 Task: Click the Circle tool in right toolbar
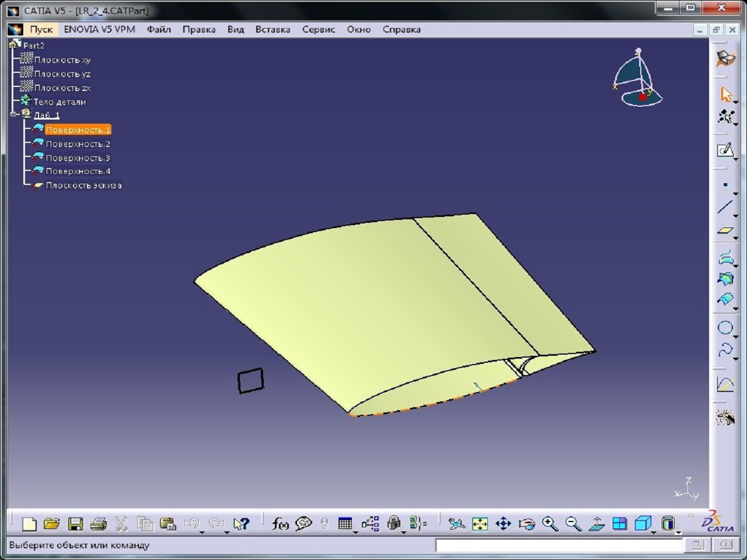[x=725, y=328]
